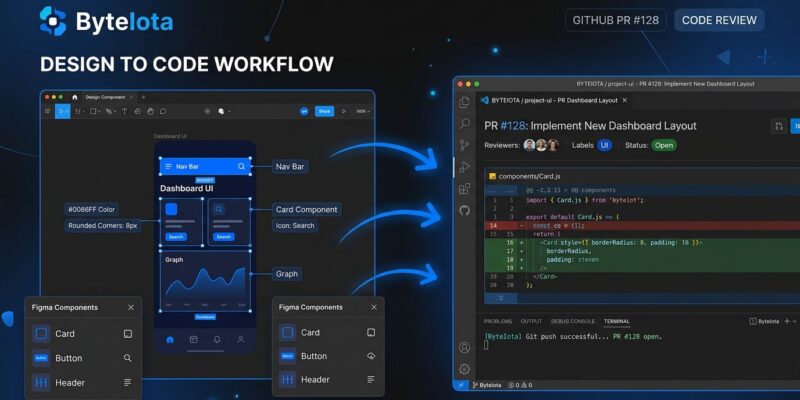Switch to PROBLEMS panel tab
Screen dimensions: 800x400
click(x=497, y=321)
